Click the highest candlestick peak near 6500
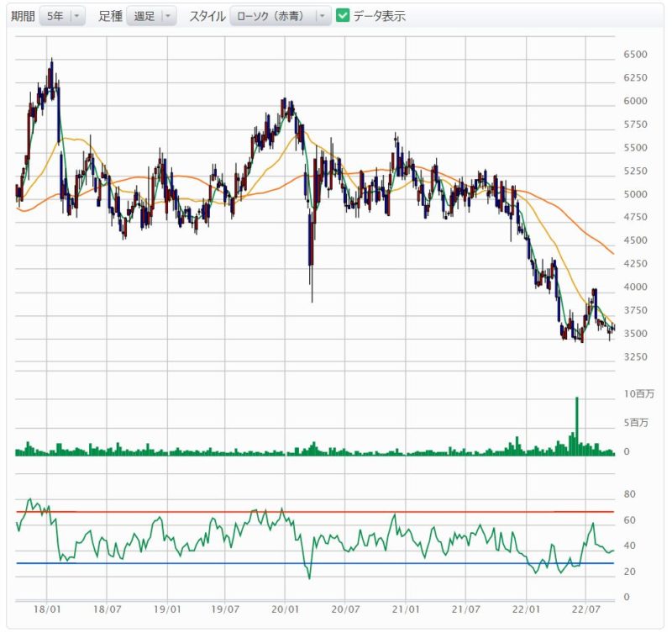This screenshot has height=638, width=672. click(x=51, y=61)
